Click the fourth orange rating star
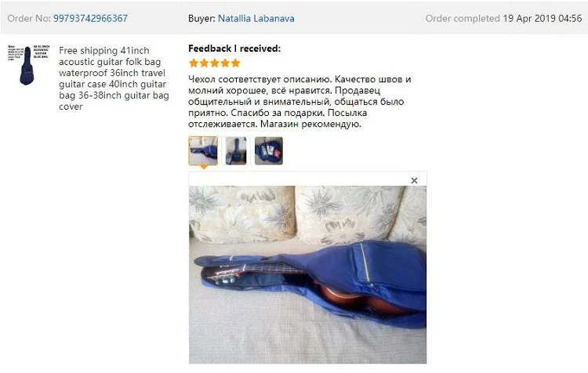The height and width of the screenshot is (373, 588). click(225, 63)
